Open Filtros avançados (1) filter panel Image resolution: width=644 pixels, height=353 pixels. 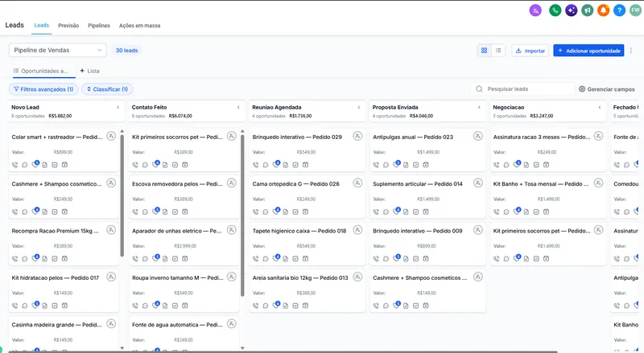[x=43, y=89]
